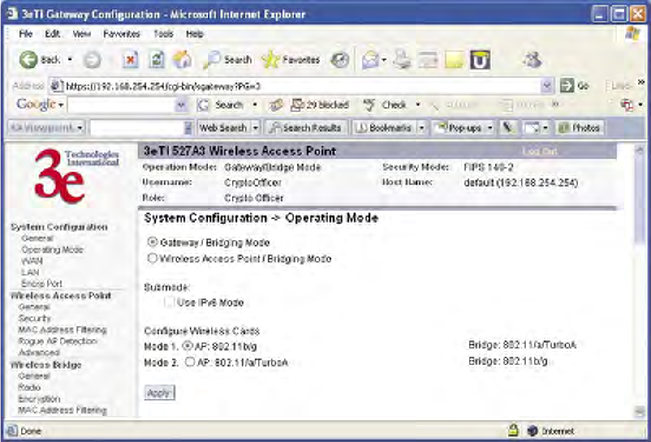Image resolution: width=651 pixels, height=442 pixels.
Task: Stop loading with the red X icon
Action: [x=130, y=60]
